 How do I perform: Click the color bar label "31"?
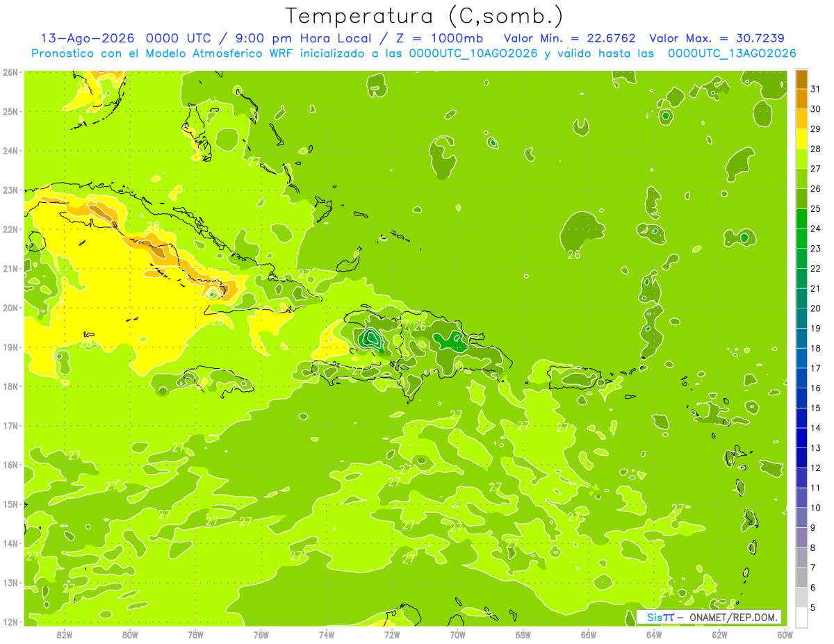click(x=815, y=89)
